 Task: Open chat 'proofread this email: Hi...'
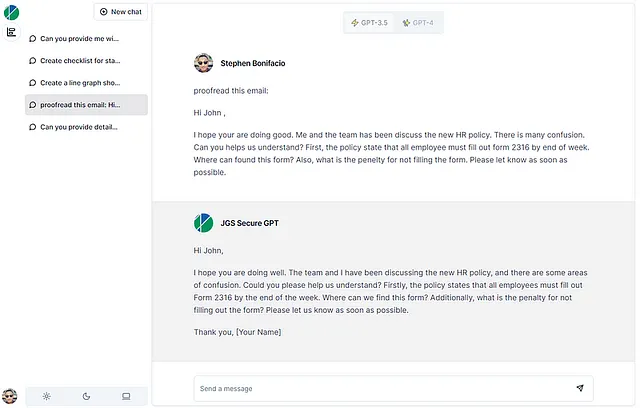[86, 105]
